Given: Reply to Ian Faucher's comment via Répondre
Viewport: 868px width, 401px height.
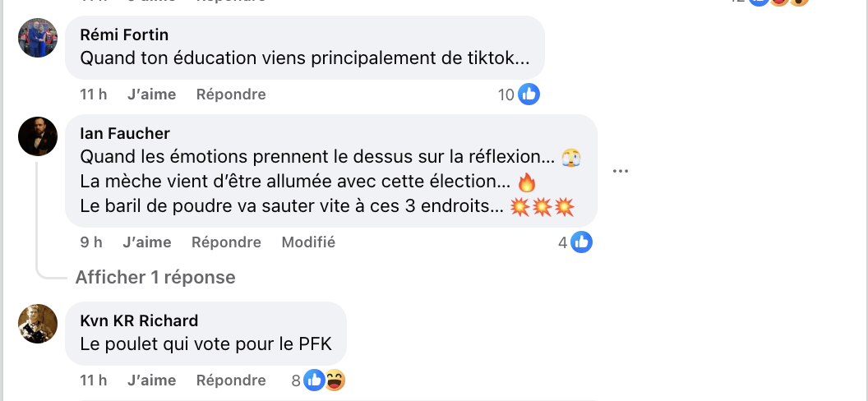Looking at the screenshot, I should (x=226, y=242).
